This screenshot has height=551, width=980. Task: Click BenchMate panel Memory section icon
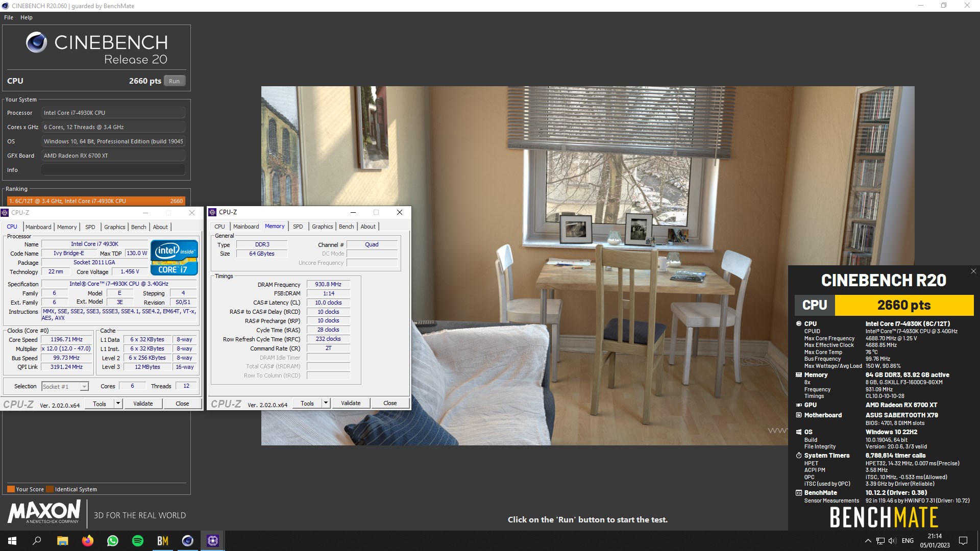799,375
